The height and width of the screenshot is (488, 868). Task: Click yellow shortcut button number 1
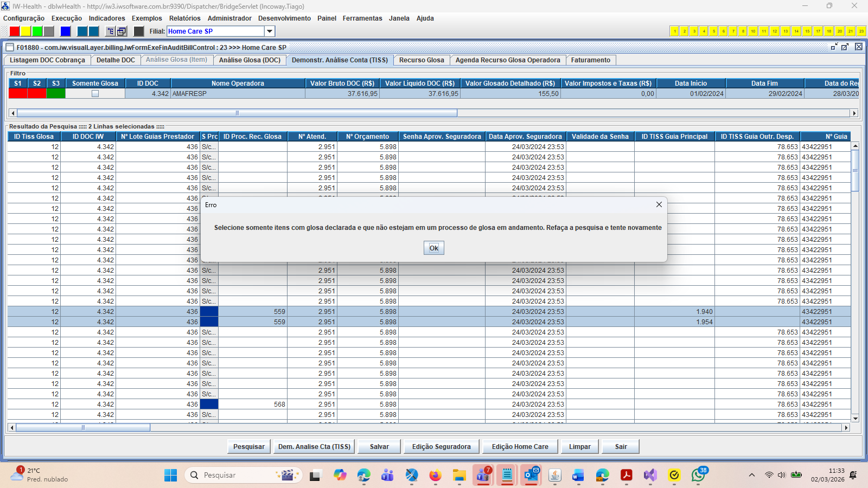(674, 31)
